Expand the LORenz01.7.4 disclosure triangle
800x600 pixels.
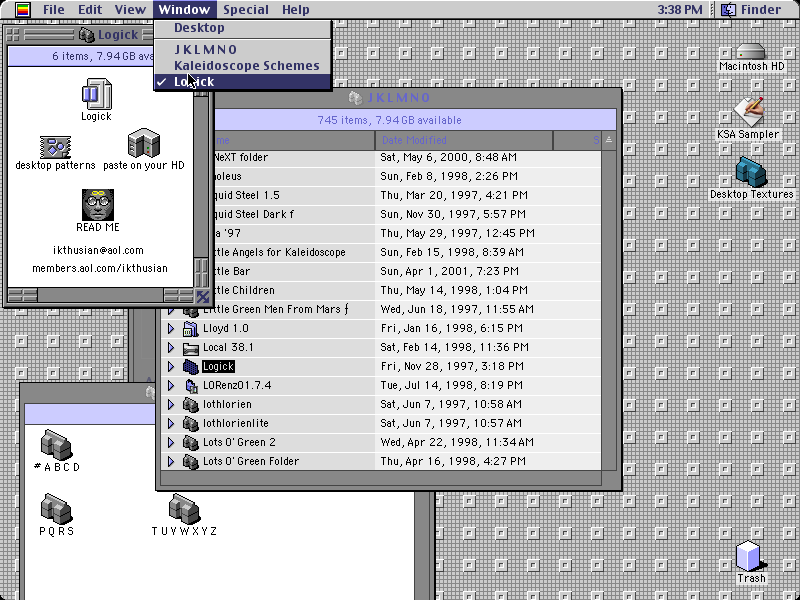(x=171, y=386)
